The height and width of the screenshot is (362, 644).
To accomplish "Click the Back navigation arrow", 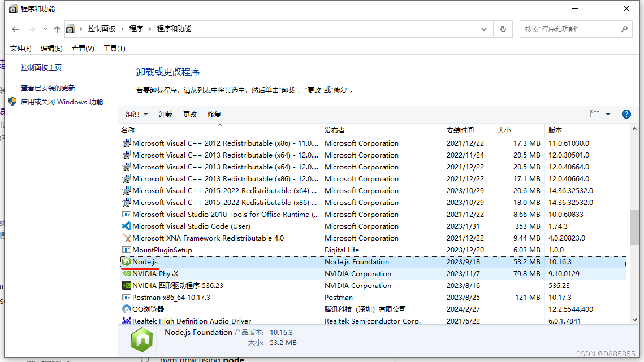I will point(15,29).
